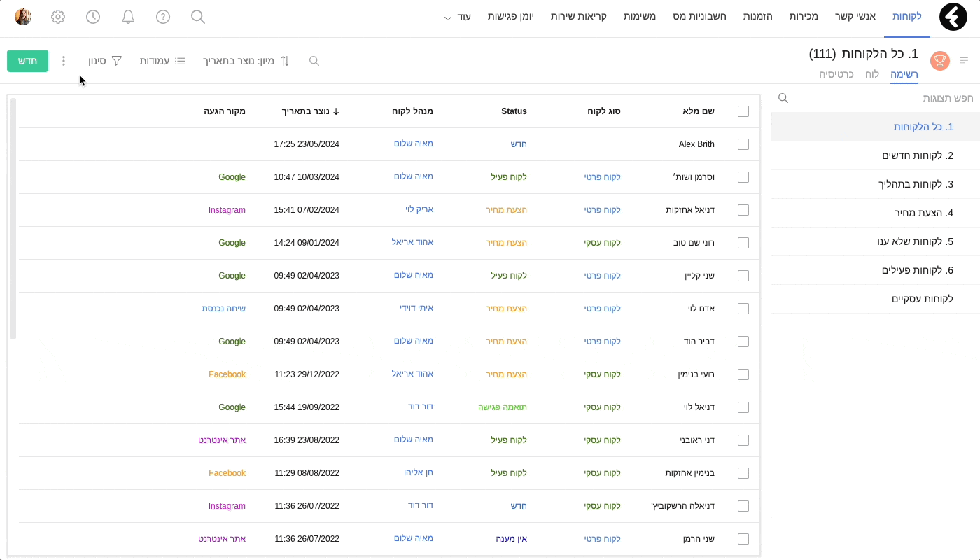980x560 pixels.
Task: Switch to the לוח board tab
Action: [872, 73]
